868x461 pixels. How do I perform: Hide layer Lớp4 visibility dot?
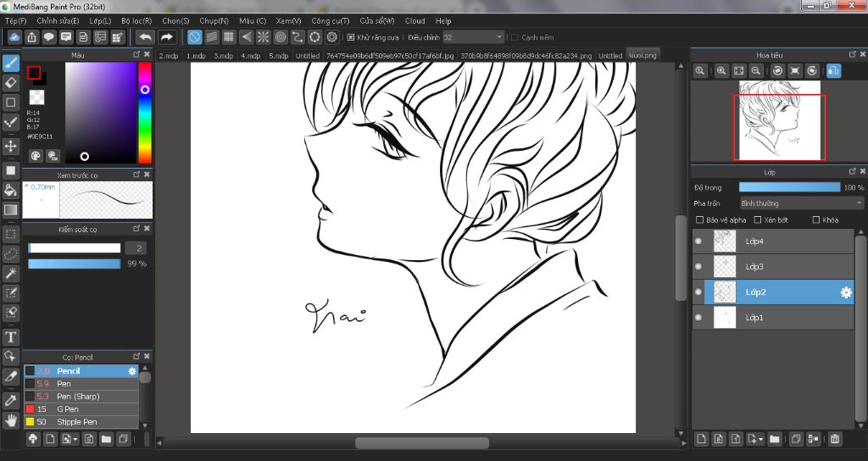[x=698, y=242]
